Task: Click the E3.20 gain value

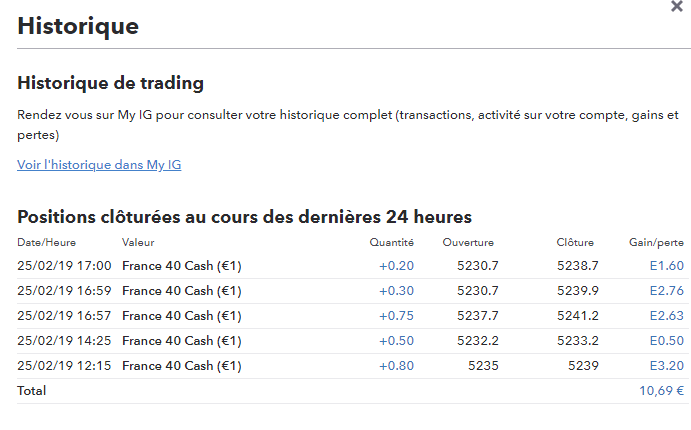Action: 667,366
